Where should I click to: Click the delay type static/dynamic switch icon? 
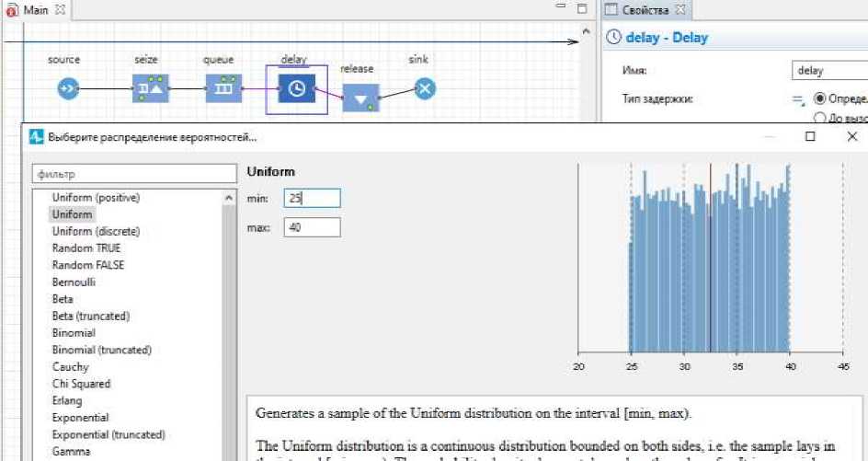click(x=798, y=100)
